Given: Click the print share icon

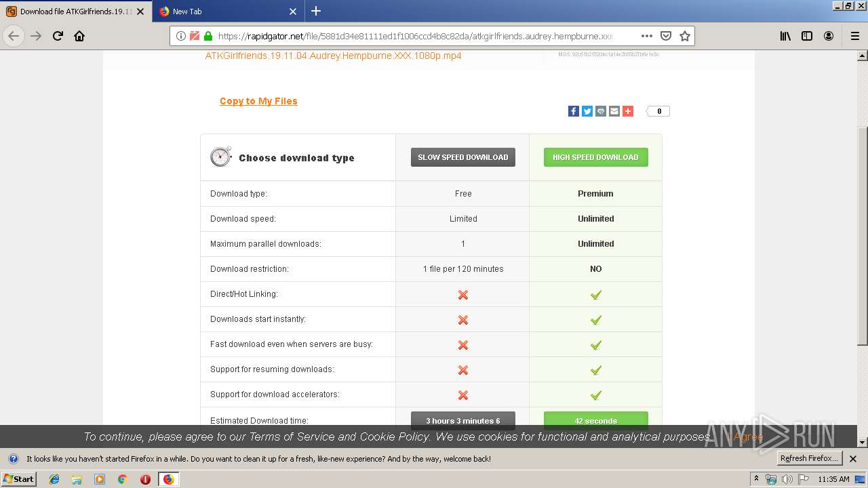Looking at the screenshot, I should [x=601, y=111].
